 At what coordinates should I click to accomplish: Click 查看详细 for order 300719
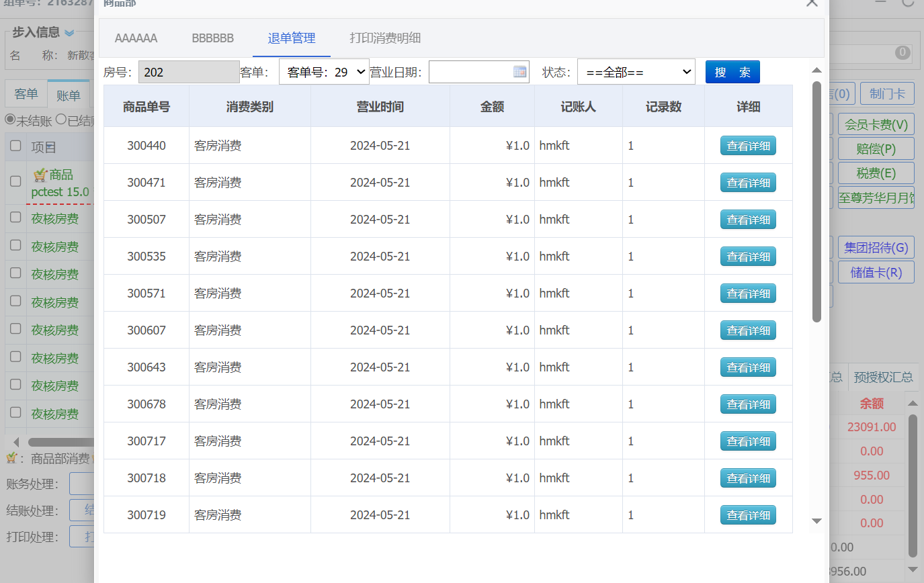[748, 515]
